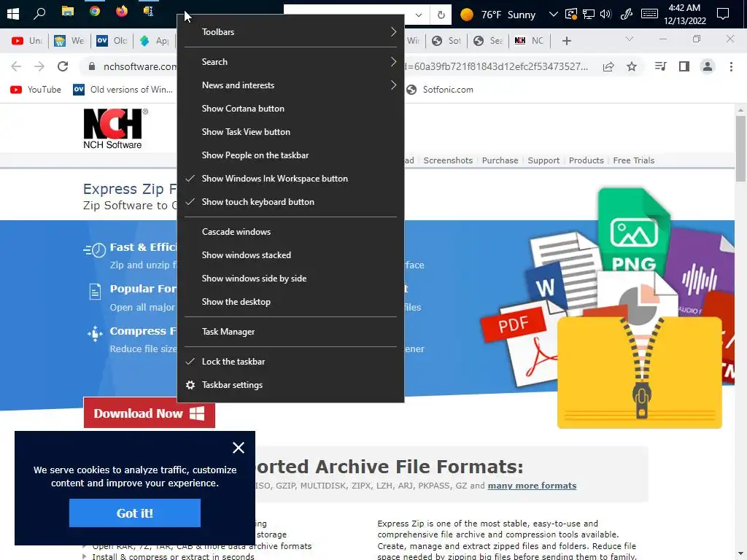Open Chrome's side panel icon
Image resolution: width=747 pixels, height=560 pixels.
(684, 66)
